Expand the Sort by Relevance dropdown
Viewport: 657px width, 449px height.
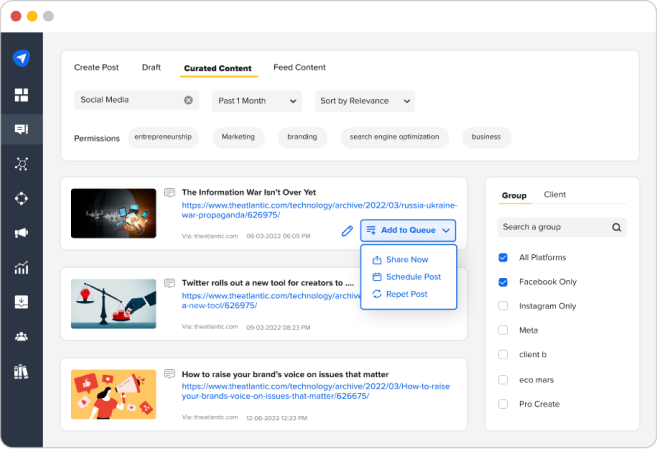pos(365,101)
